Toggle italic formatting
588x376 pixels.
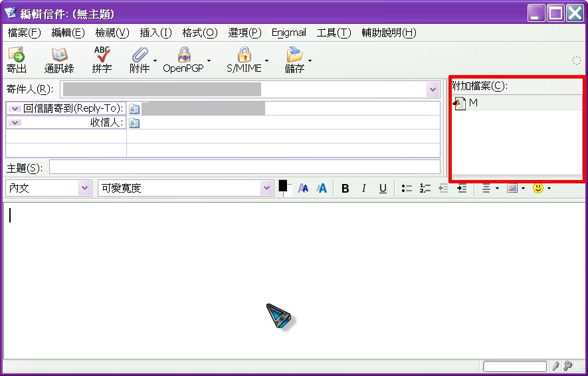[363, 189]
